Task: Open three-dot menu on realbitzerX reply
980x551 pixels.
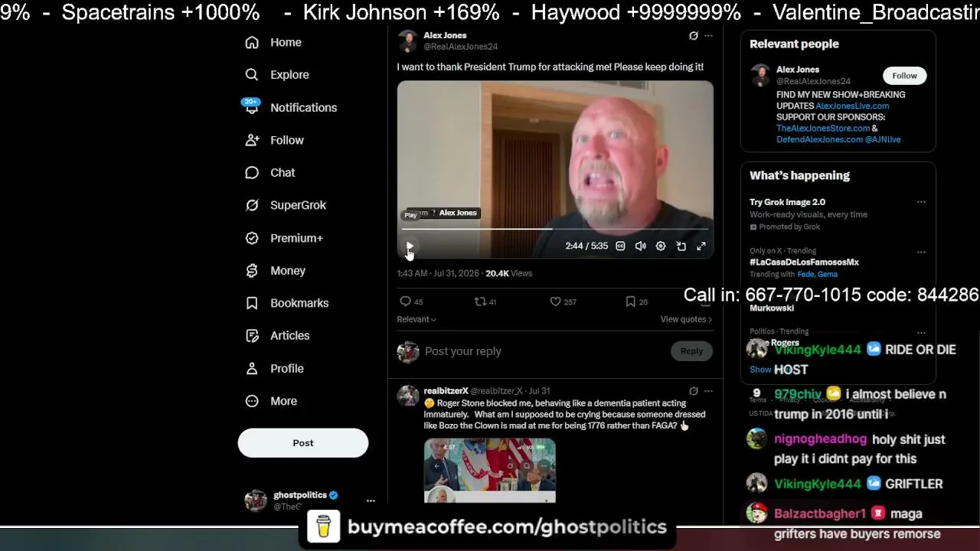Action: [x=708, y=391]
